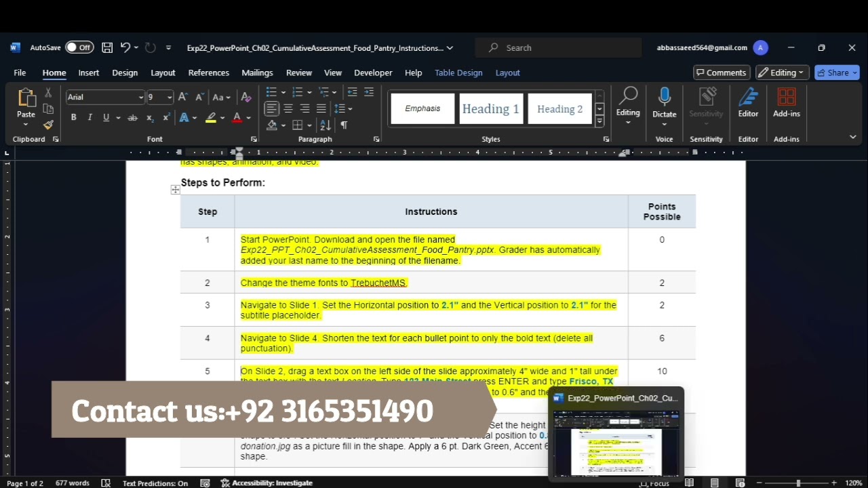Open the numbering list dropdown

309,92
